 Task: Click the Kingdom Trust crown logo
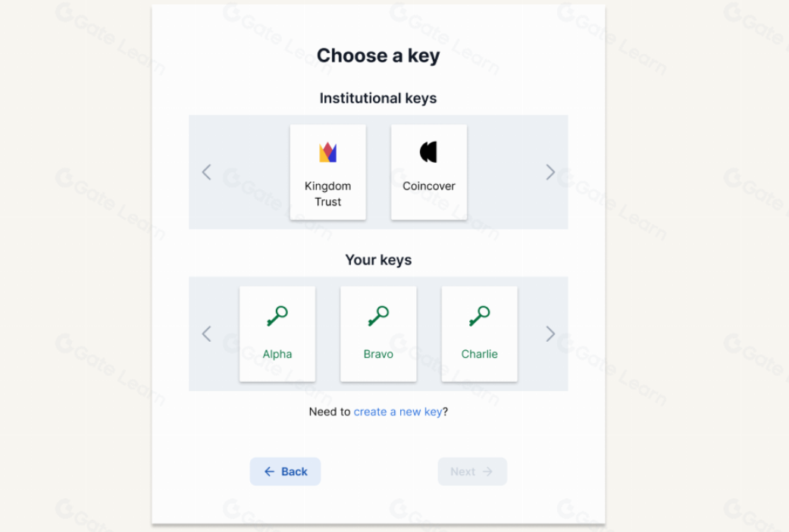[327, 153]
